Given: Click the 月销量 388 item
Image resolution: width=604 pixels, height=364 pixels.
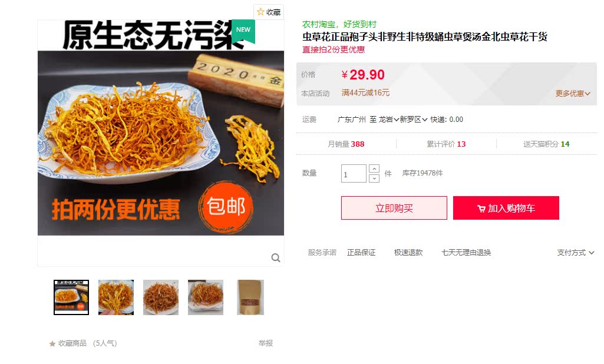Looking at the screenshot, I should 346,144.
